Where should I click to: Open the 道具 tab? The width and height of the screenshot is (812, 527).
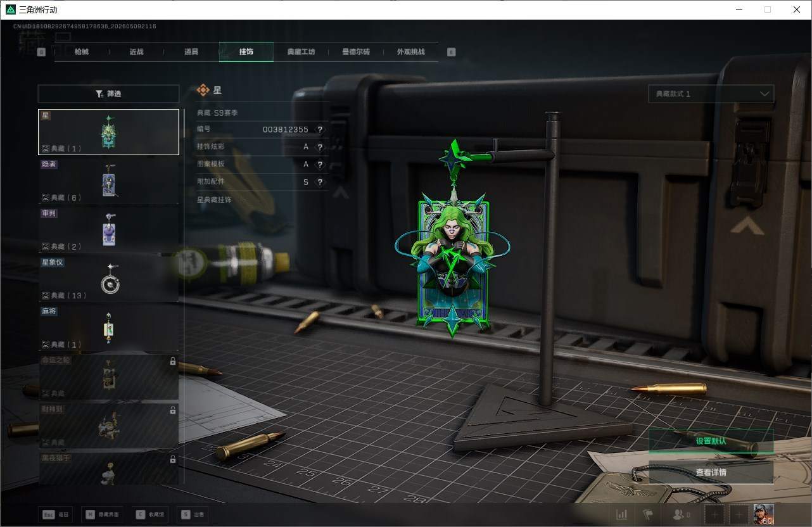tap(191, 52)
